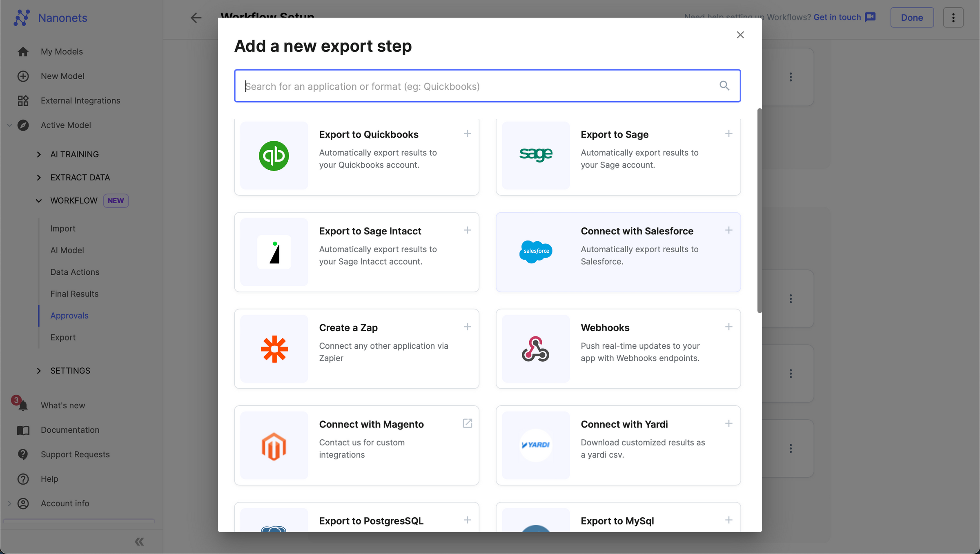Click the Sage logo icon
Viewport: 980px width, 554px height.
tap(536, 155)
